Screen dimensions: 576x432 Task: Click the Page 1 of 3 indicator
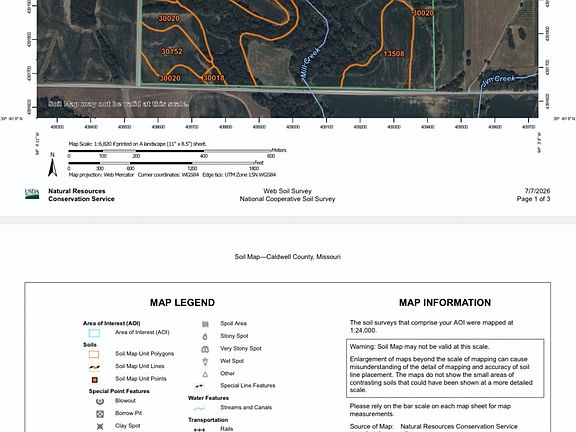tap(533, 199)
